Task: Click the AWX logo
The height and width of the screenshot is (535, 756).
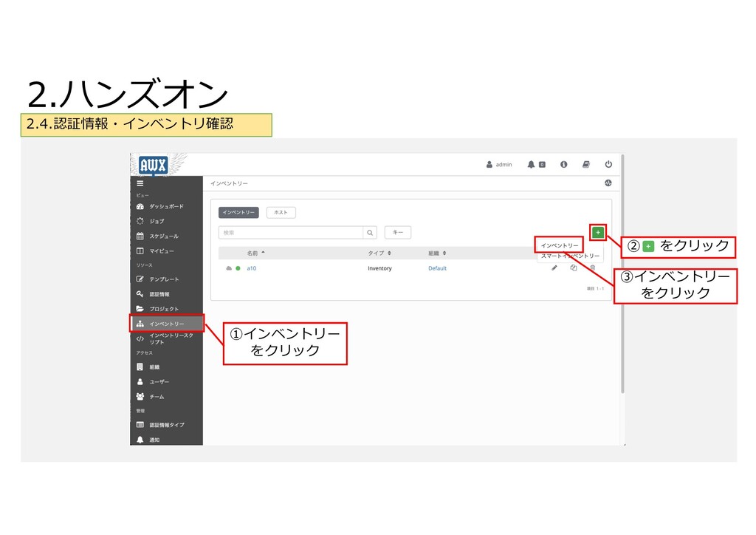Action: (153, 165)
